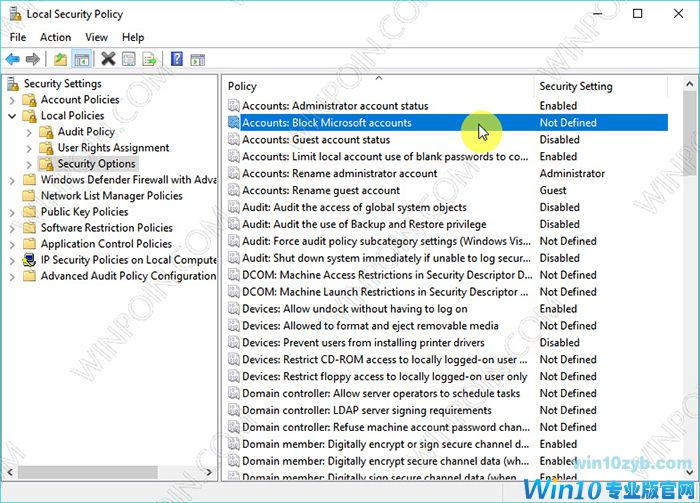Open Properties via the toolbar icon
700x503 pixels.
pos(129,60)
